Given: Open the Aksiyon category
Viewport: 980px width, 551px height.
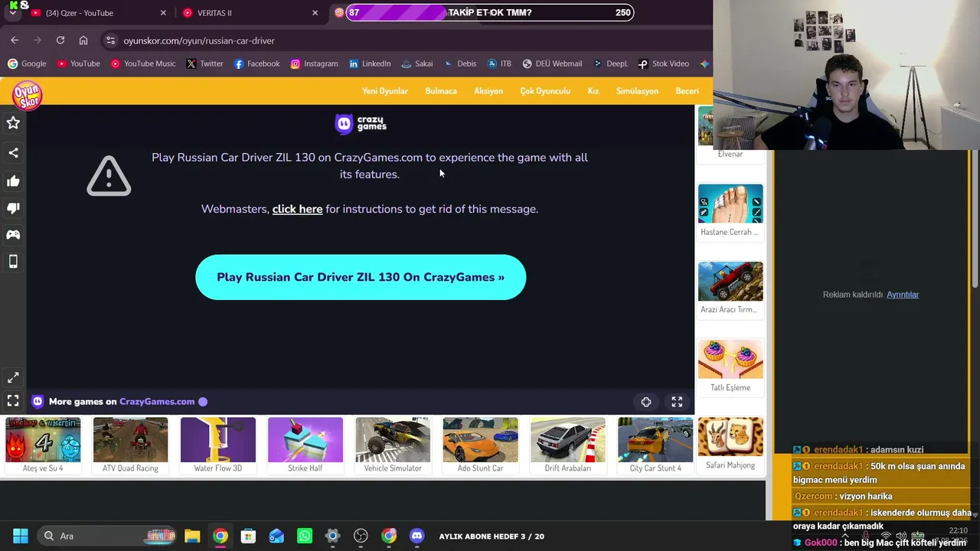Looking at the screenshot, I should point(488,91).
